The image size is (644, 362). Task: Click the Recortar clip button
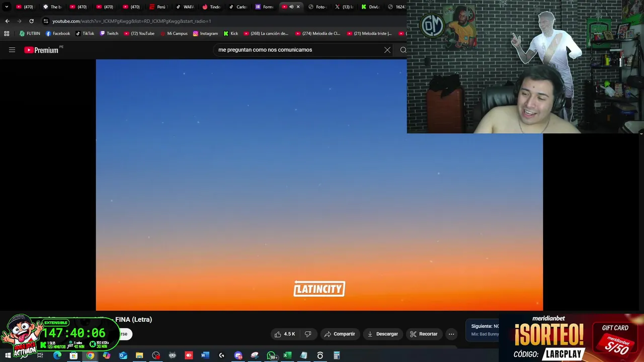424,334
